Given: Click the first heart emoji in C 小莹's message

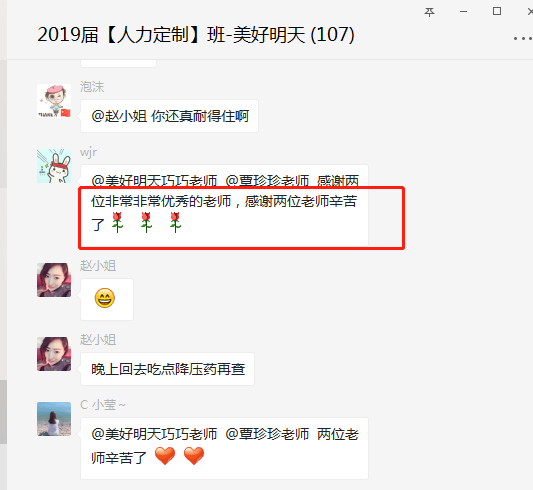Looking at the screenshot, I should click(x=165, y=456).
